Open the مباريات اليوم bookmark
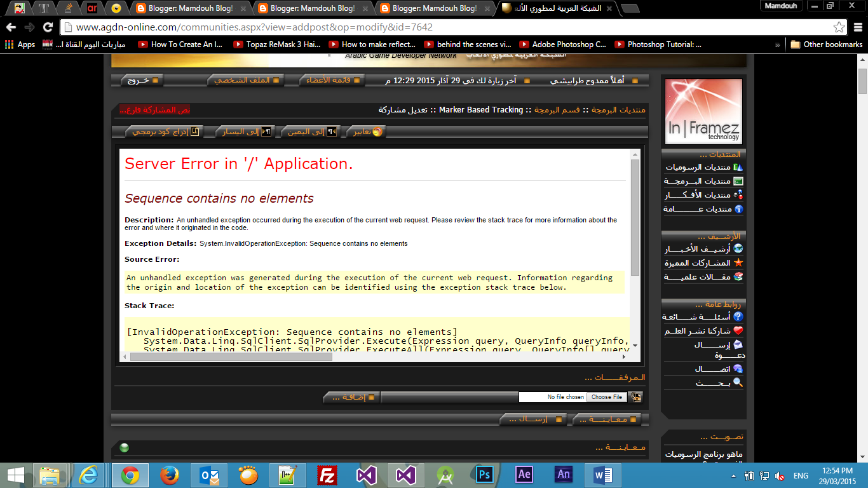868x488 pixels. pos(85,44)
